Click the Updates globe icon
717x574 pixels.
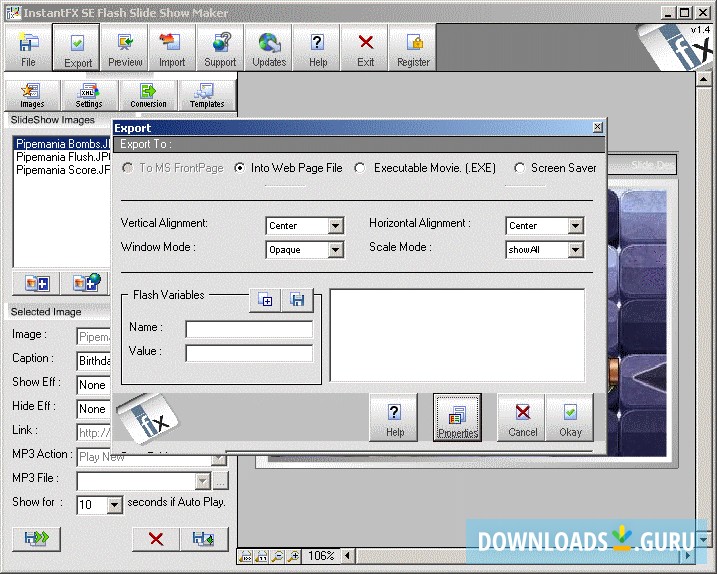pyautogui.click(x=269, y=48)
